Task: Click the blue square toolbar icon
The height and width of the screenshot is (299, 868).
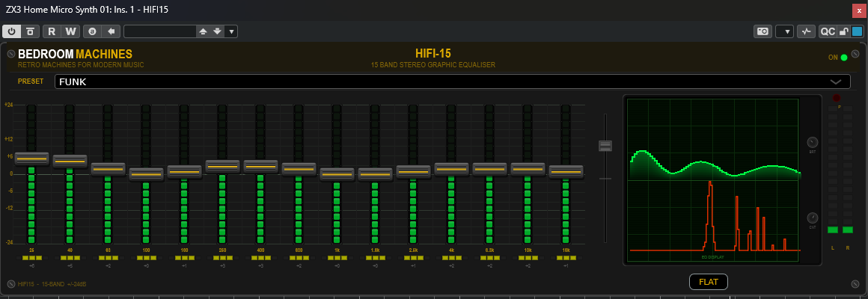Action: point(857,31)
